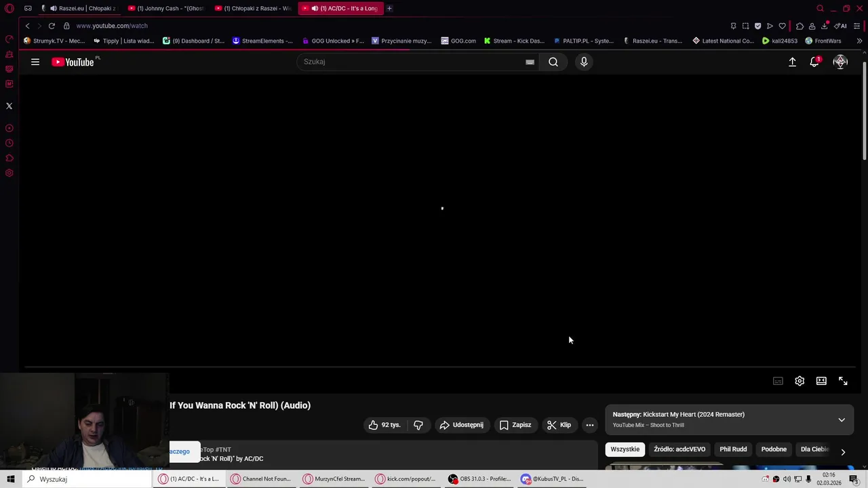Open the GOG.com bookmark
This screenshot has width=868, height=488.
(x=458, y=41)
